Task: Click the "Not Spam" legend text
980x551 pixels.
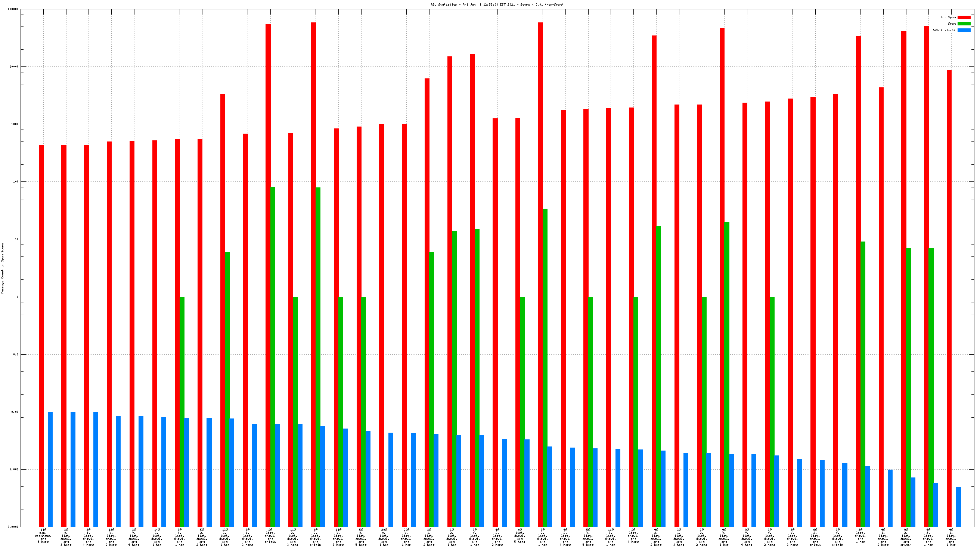Action: point(948,17)
